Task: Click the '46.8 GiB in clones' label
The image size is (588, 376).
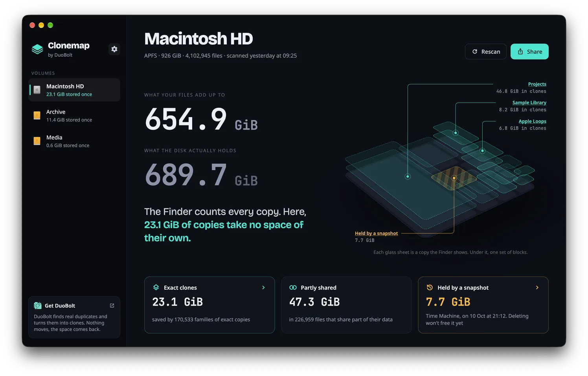Action: point(521,91)
